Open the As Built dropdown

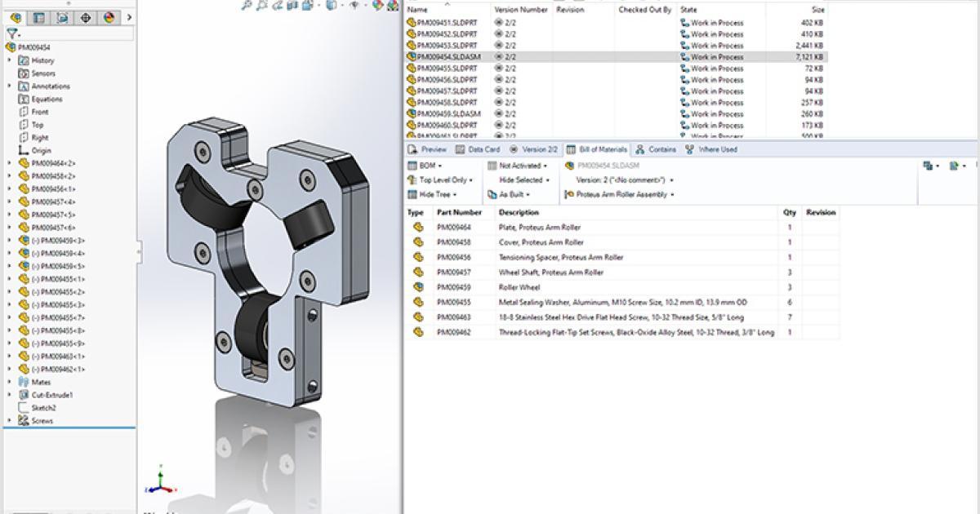click(x=513, y=194)
